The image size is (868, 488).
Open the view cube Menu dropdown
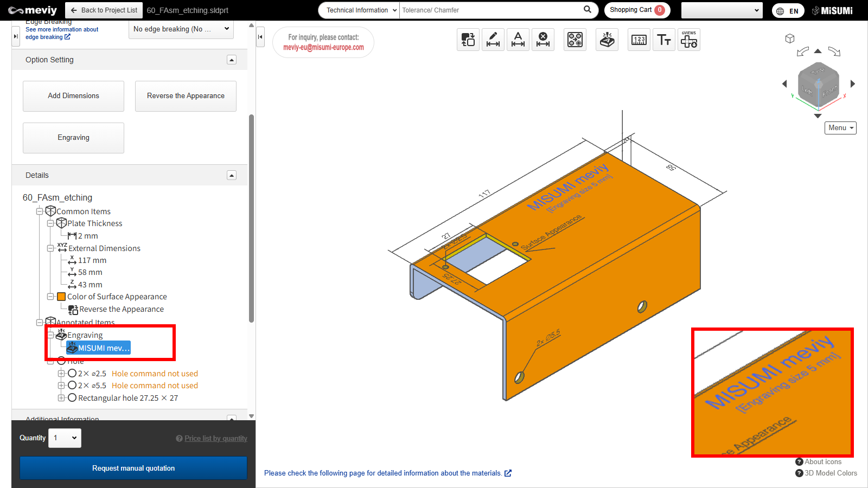tap(840, 128)
